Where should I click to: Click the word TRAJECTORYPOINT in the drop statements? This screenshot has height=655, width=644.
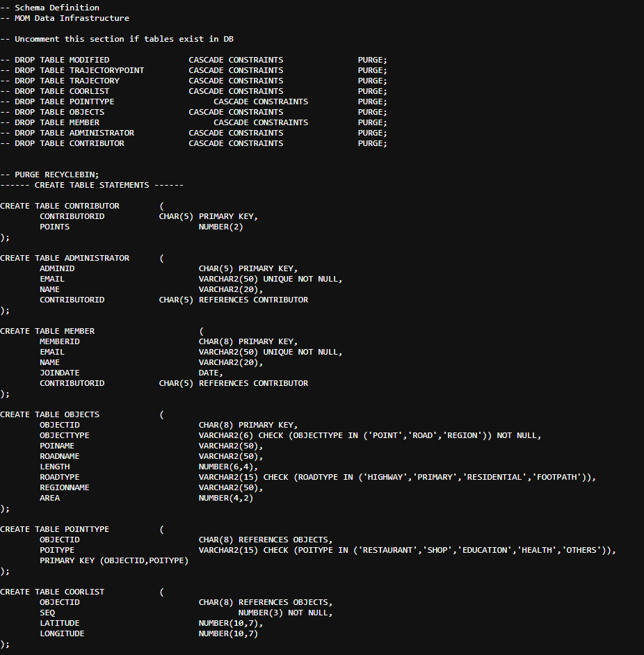pos(106,70)
